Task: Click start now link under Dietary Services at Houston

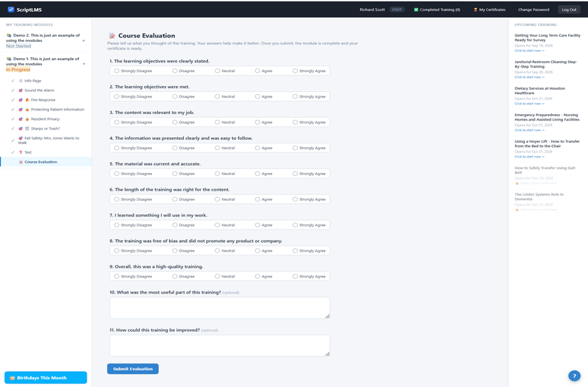Action: [529, 104]
